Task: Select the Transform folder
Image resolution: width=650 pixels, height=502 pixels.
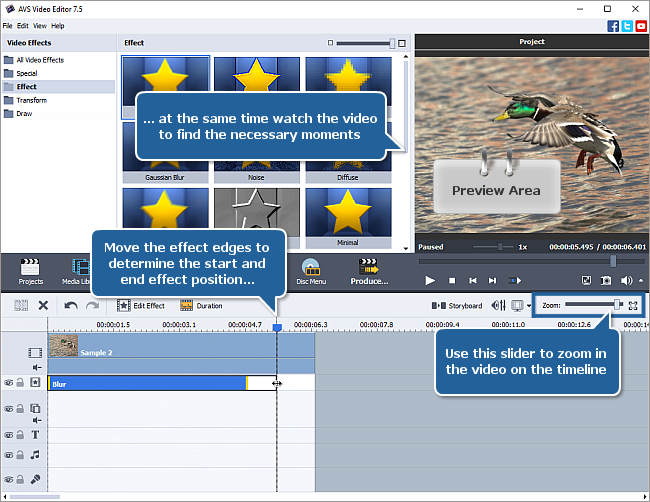Action: tap(58, 100)
